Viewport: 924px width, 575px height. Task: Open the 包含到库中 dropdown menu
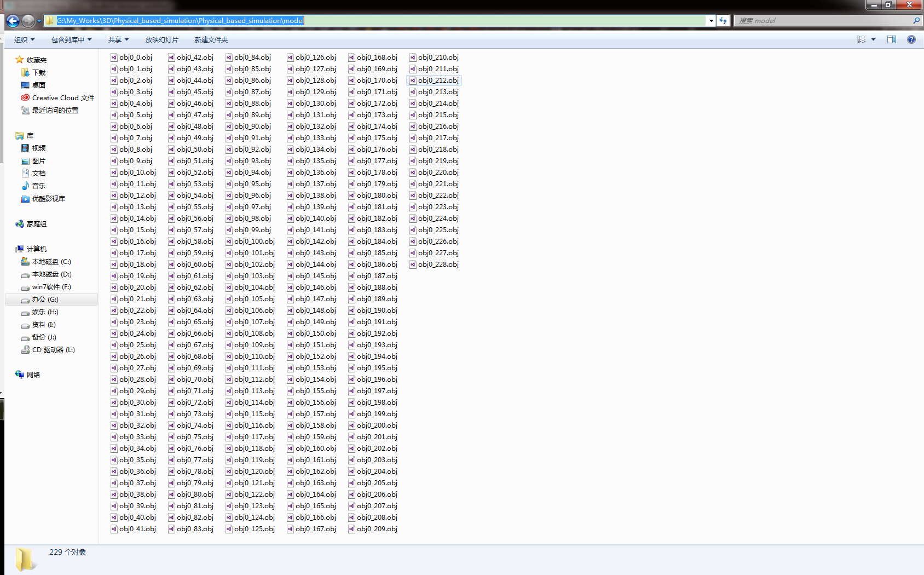71,39
